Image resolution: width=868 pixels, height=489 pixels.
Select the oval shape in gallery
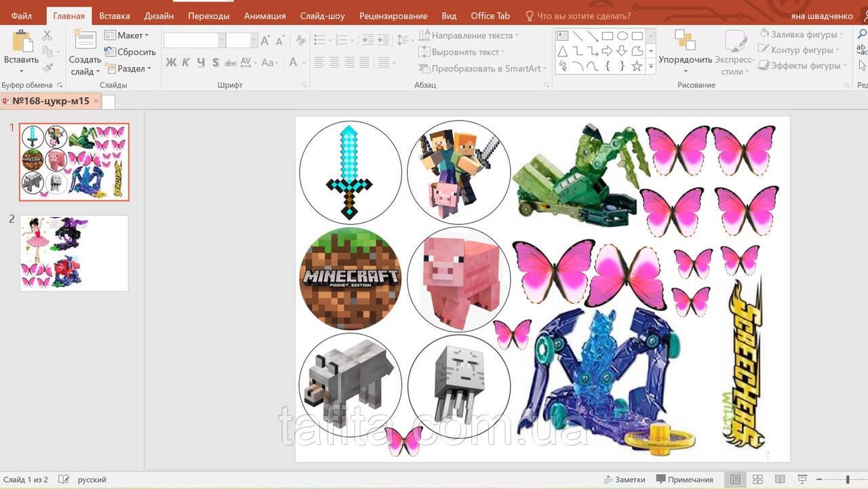coord(622,36)
